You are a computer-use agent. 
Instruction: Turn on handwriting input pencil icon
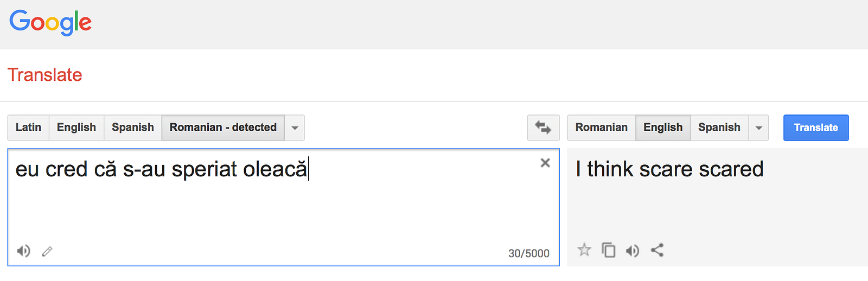click(47, 251)
